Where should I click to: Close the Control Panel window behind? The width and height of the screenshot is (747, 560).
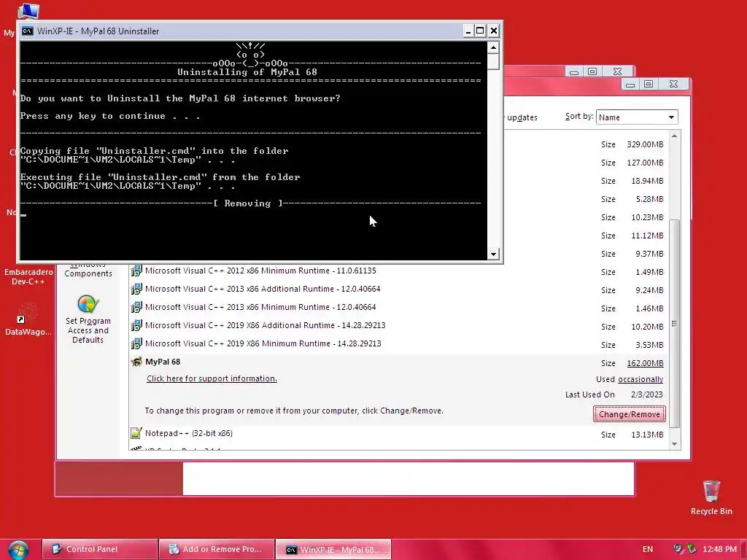(x=617, y=71)
